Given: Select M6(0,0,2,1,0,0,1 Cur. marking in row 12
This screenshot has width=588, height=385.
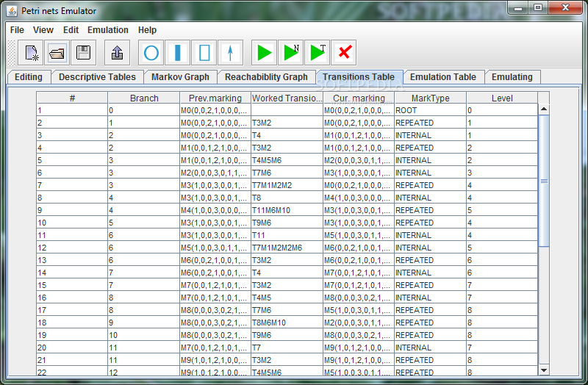Looking at the screenshot, I should (x=359, y=248).
